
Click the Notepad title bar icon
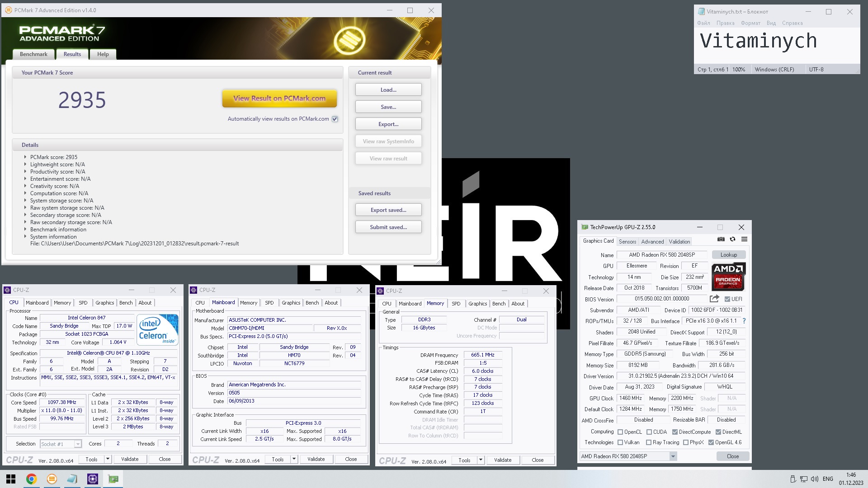click(701, 12)
